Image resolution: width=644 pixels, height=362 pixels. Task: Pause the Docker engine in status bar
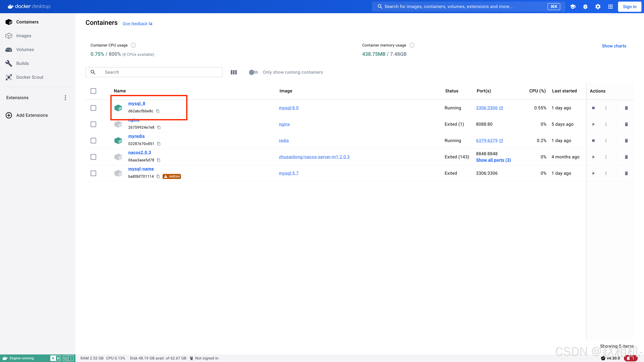tap(58, 358)
